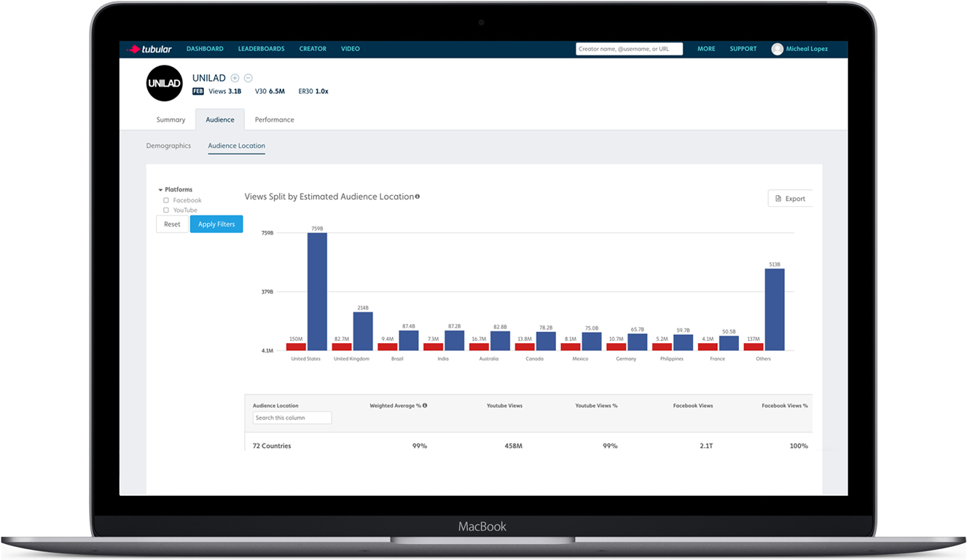
Task: Click the 72 Countries row label
Action: point(272,446)
